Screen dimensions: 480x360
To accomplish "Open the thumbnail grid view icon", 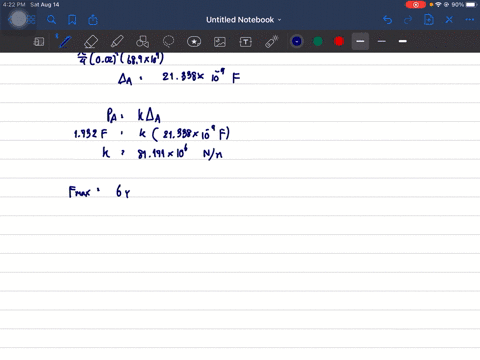I will (31, 20).
